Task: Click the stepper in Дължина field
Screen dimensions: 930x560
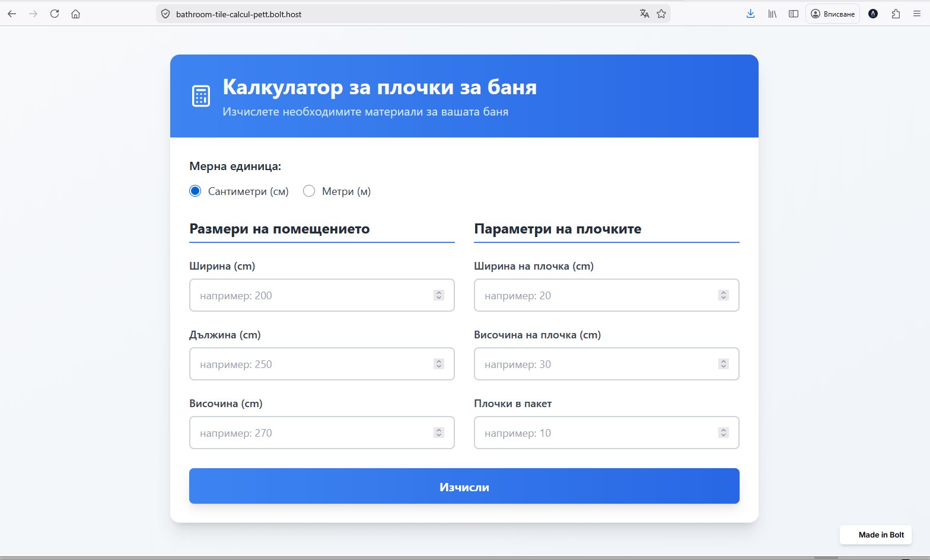Action: click(439, 364)
